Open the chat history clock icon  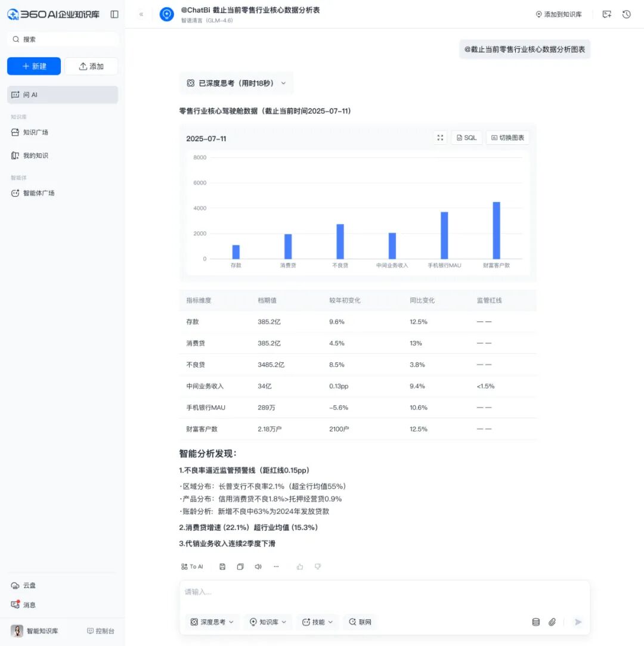(x=626, y=14)
